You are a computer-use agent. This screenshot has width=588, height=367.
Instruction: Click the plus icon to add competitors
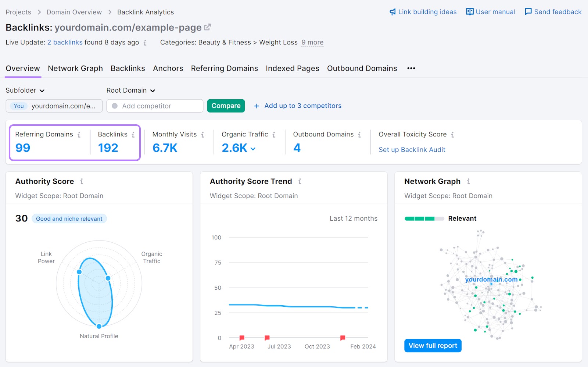pos(257,106)
